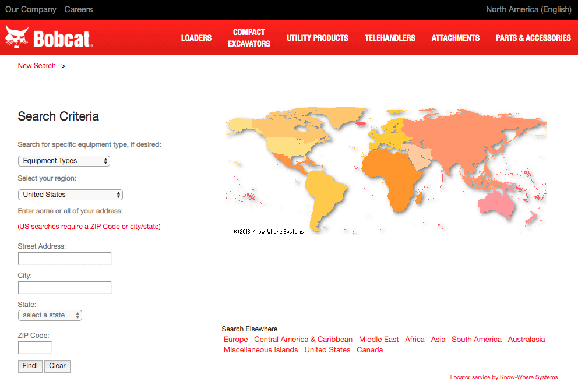Screen dimensions: 578x392
Task: Change region via North America (English)
Action: tap(528, 9)
